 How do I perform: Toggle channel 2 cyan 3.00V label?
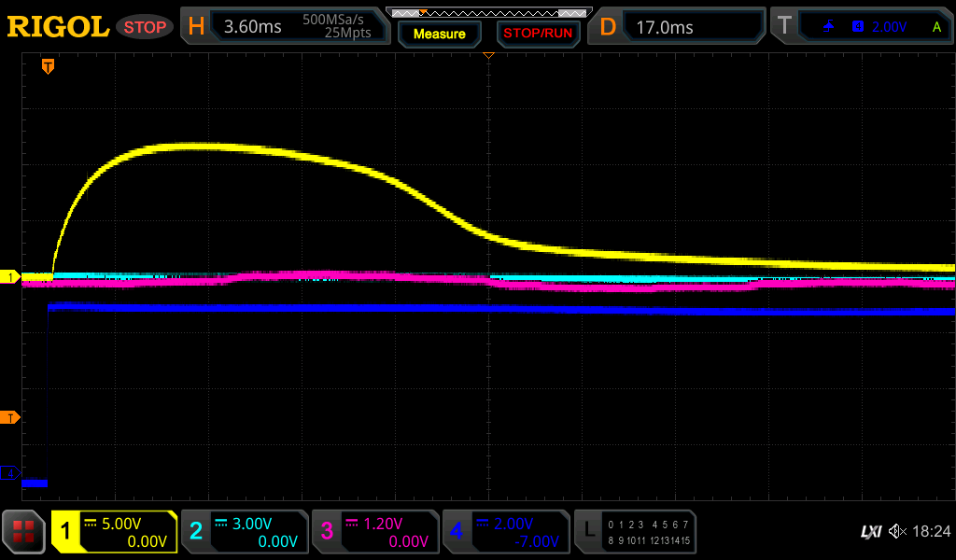tap(245, 532)
